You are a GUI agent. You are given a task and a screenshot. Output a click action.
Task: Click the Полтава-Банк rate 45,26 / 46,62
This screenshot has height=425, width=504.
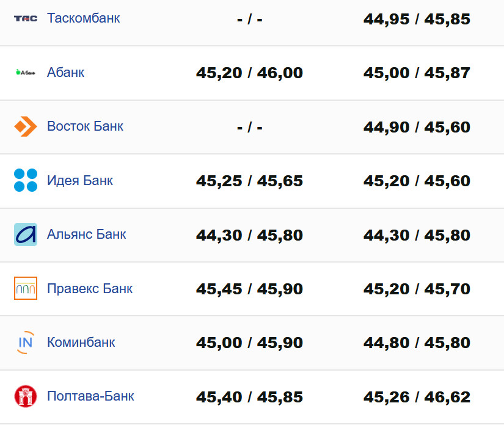point(417,397)
